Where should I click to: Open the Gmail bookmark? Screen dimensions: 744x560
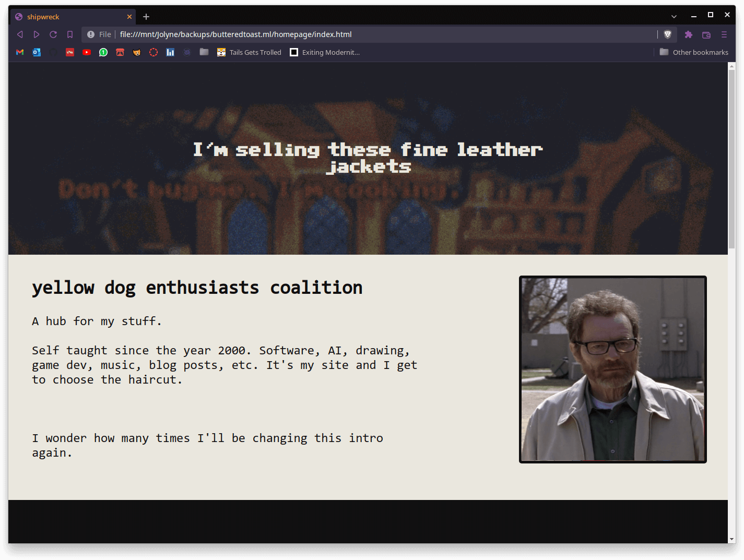(x=20, y=52)
